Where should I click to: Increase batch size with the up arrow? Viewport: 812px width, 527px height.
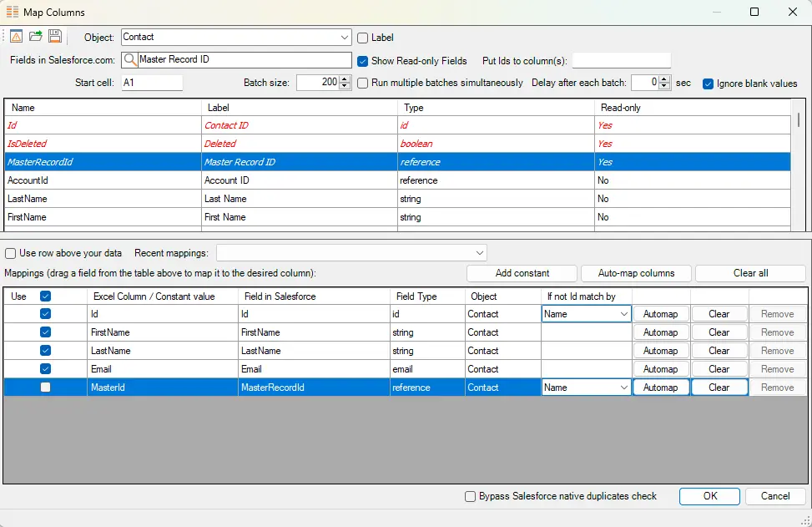pyautogui.click(x=345, y=79)
